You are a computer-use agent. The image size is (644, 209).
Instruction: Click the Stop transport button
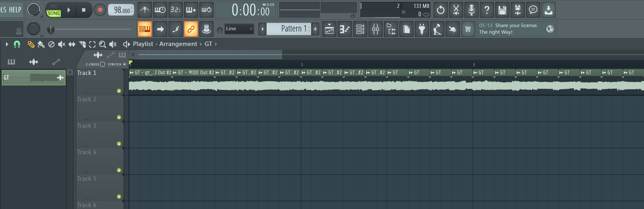coord(84,10)
